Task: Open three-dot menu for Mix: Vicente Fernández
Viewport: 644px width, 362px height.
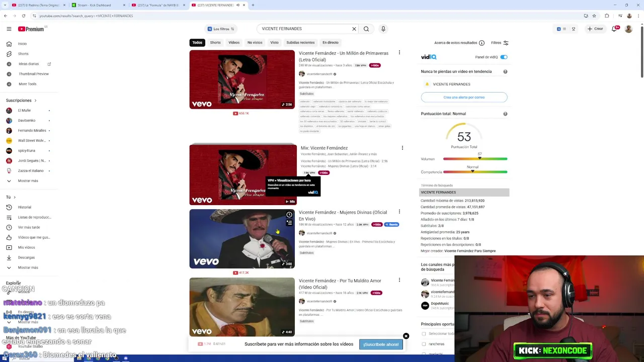Action: [402, 148]
